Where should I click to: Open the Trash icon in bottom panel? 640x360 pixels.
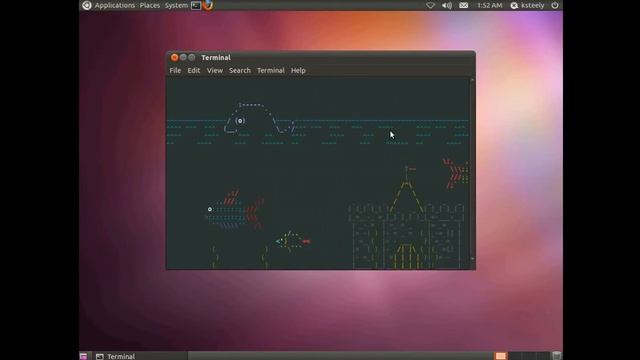pos(556,356)
